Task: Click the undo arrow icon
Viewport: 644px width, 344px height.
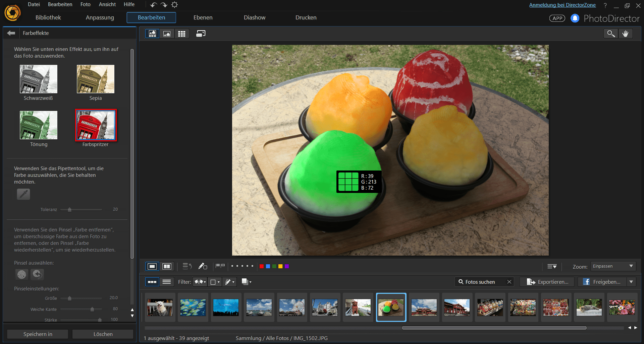Action: pos(154,5)
